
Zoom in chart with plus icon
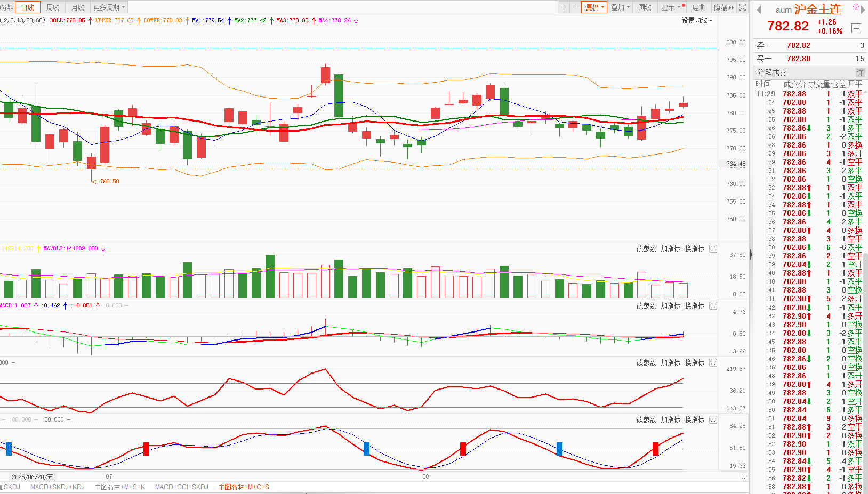[564, 7]
